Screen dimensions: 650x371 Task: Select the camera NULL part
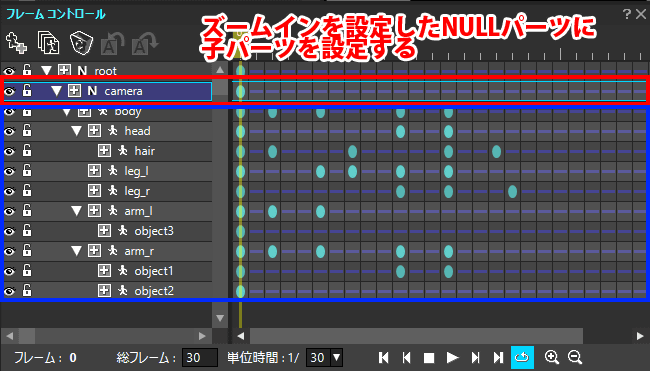[x=108, y=91]
